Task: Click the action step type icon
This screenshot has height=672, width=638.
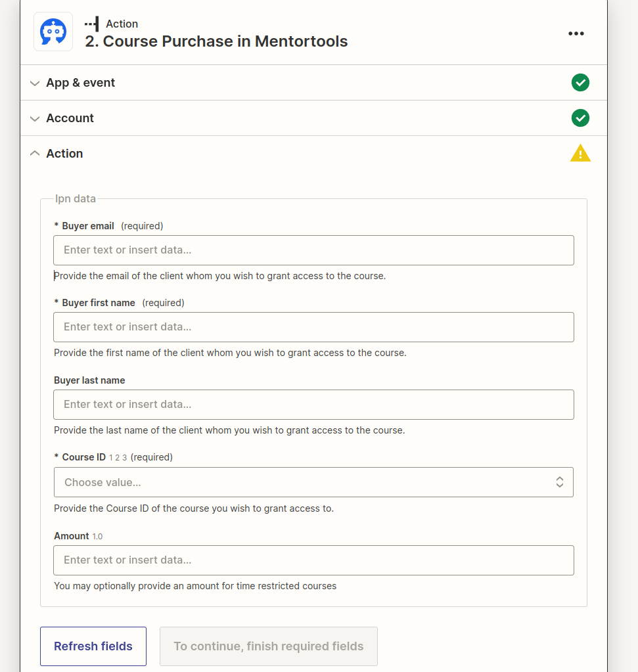Action: 92,24
